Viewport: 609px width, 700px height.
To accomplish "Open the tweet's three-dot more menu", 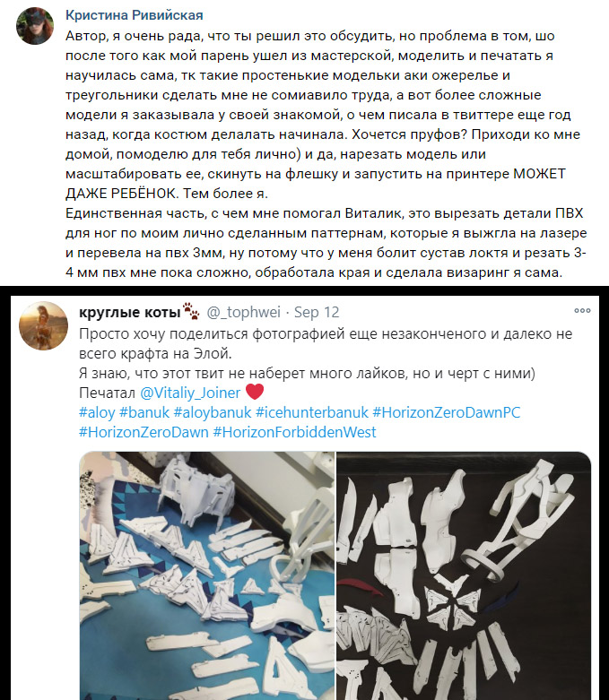I will click(x=582, y=310).
